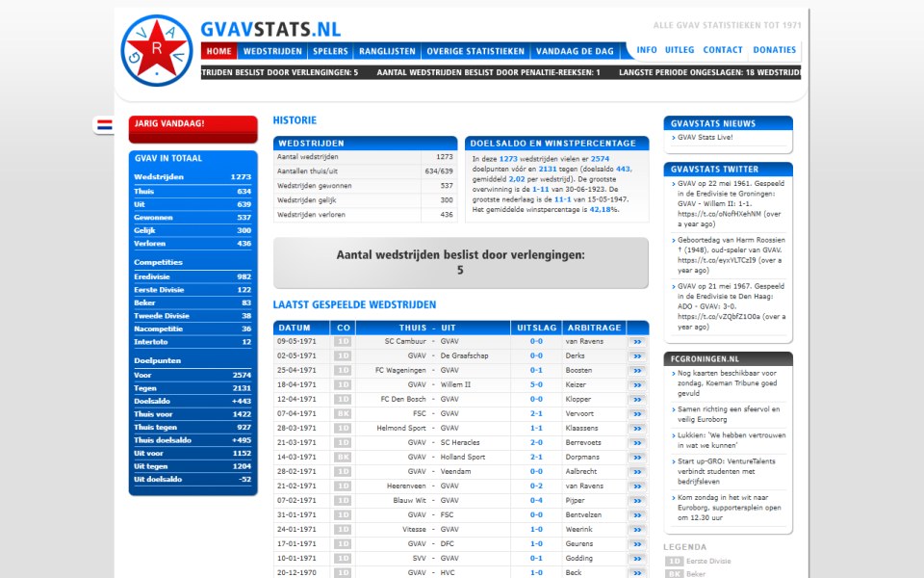The width and height of the screenshot is (924, 578).
Task: Open details arrow for GVAV - Holland Sport
Action: click(x=637, y=458)
